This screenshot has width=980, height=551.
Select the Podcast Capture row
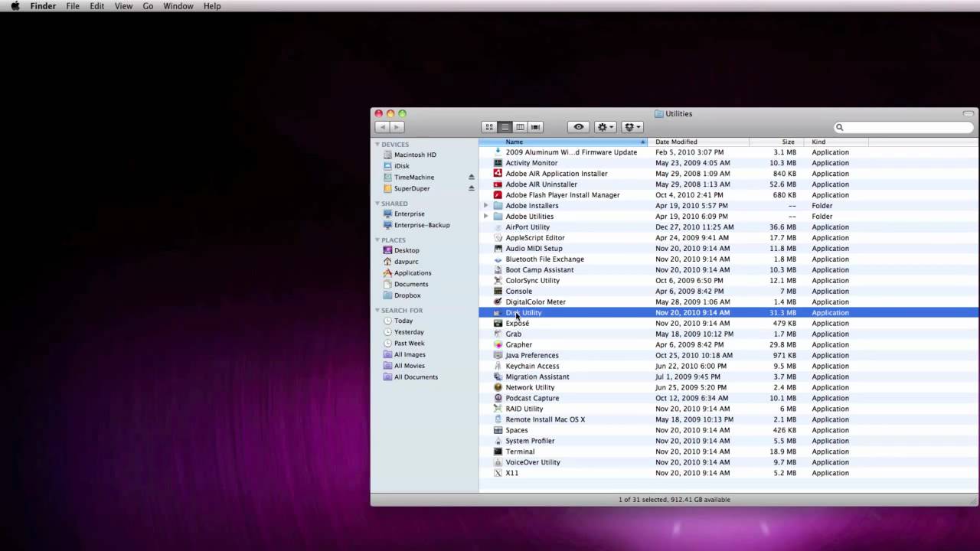click(x=729, y=399)
